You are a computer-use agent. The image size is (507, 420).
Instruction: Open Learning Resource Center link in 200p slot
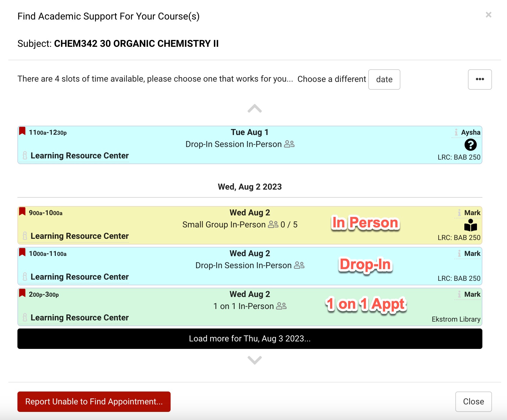point(80,318)
